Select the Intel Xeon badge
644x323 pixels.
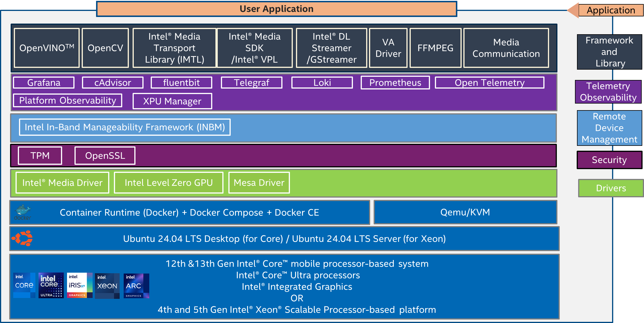coord(107,286)
